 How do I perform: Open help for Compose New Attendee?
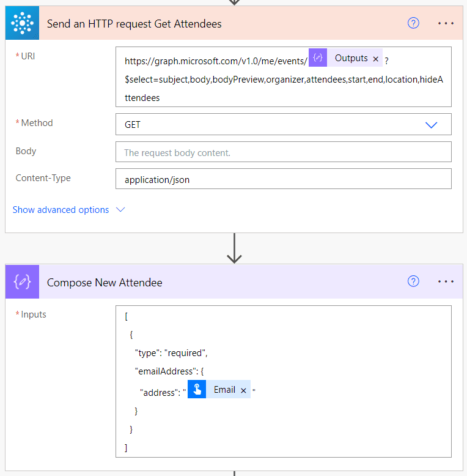click(413, 281)
